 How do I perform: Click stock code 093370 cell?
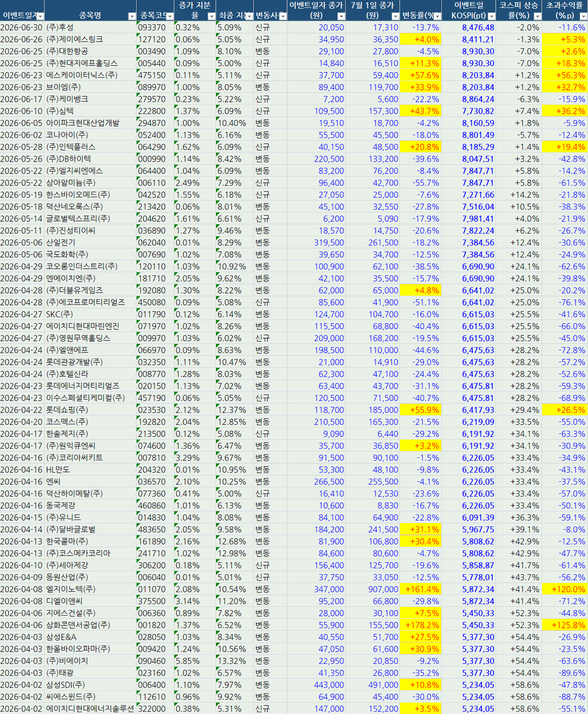pyautogui.click(x=155, y=27)
